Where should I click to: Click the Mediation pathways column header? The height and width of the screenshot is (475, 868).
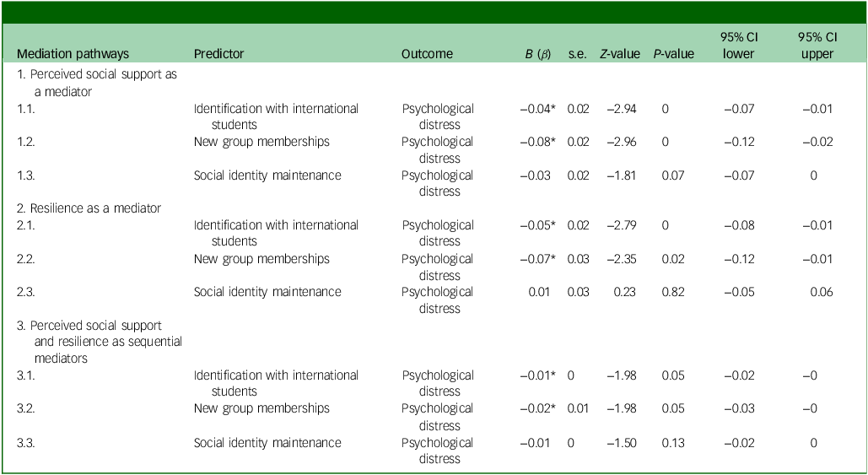pos(73,54)
